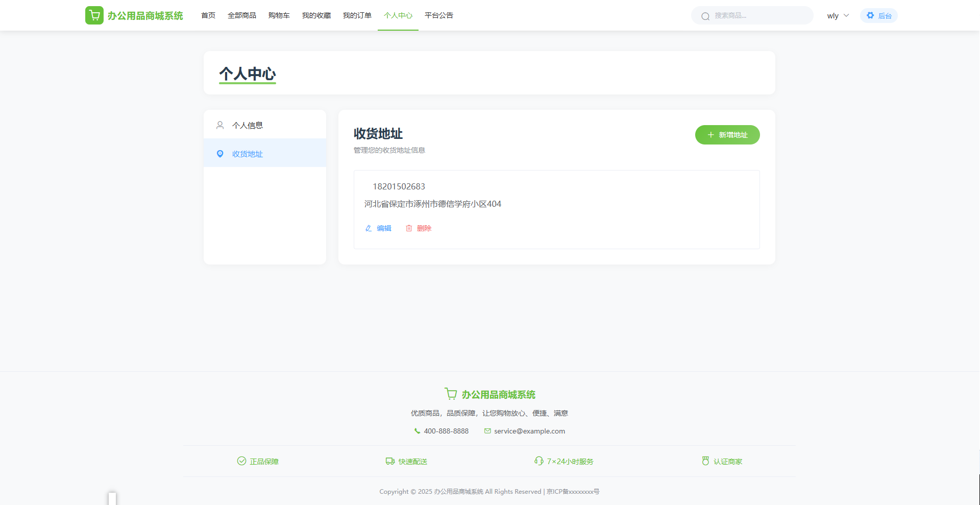This screenshot has width=980, height=505.
Task: Click the 删除 link on address card
Action: 424,228
